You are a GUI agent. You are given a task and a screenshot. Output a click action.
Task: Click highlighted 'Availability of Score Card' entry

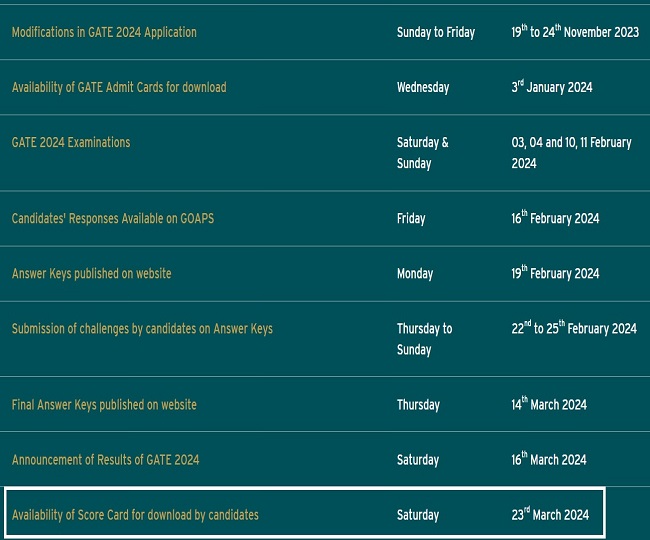coord(135,515)
